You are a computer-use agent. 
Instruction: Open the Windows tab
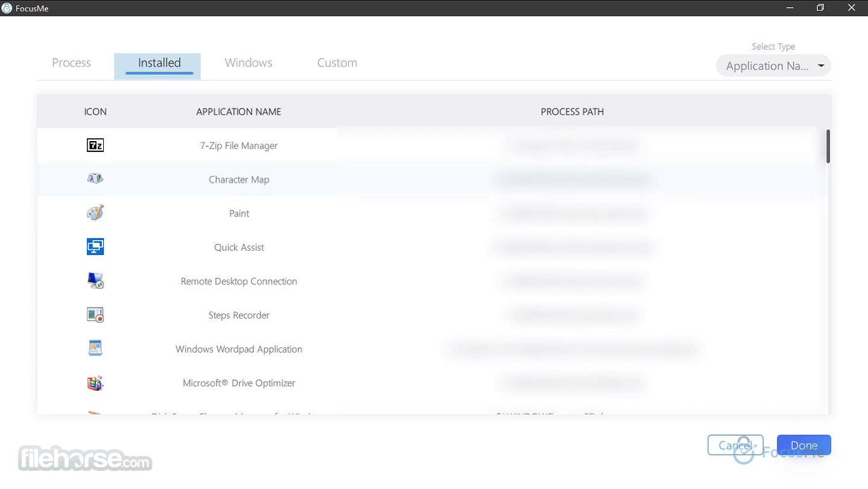[x=249, y=63]
